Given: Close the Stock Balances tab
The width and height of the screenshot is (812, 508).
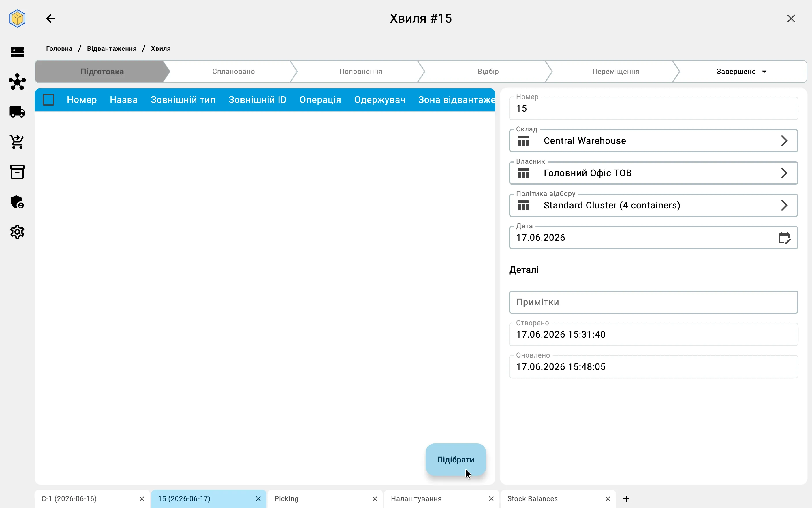Looking at the screenshot, I should (608, 499).
